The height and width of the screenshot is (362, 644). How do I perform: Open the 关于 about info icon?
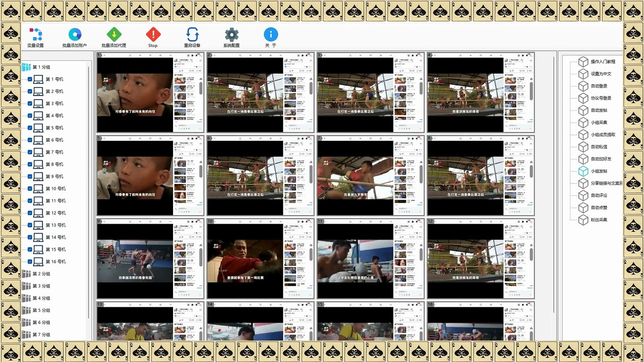coord(271,34)
